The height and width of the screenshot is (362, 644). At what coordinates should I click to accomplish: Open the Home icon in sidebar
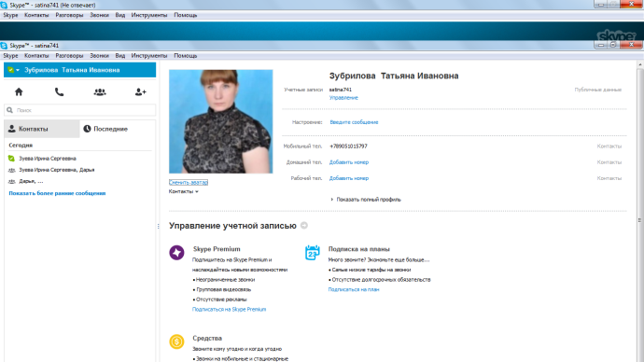point(19,92)
